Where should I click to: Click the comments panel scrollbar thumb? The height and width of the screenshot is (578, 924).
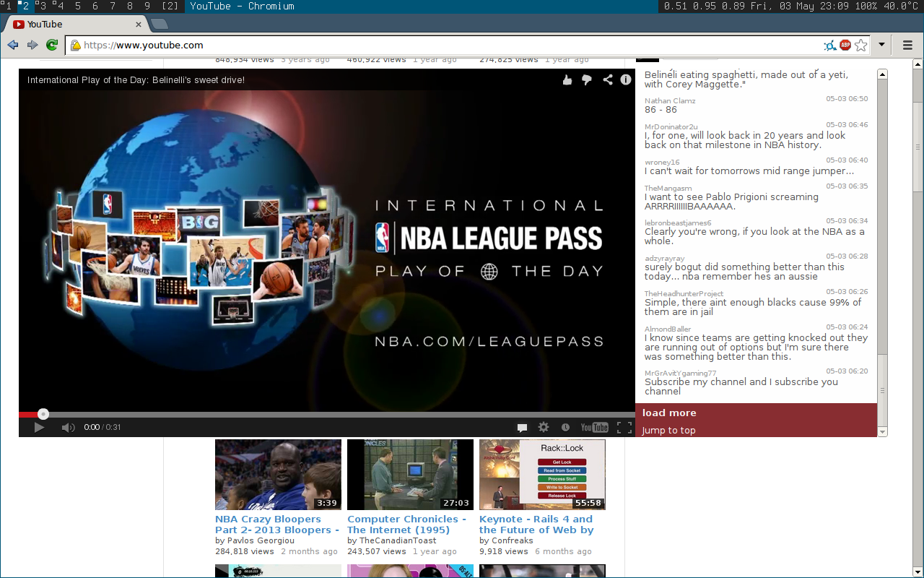click(x=882, y=391)
